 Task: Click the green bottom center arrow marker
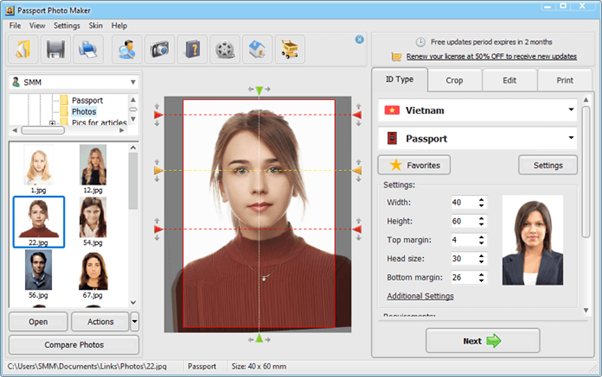click(x=259, y=338)
